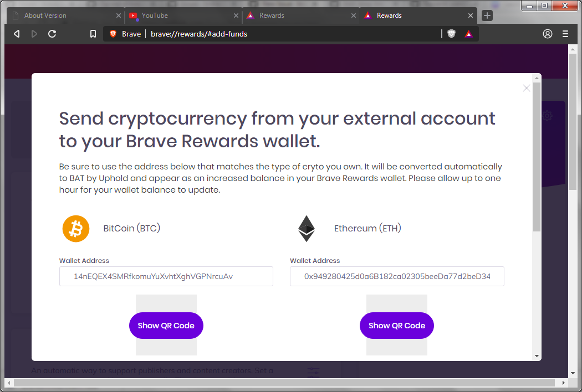The image size is (582, 392).
Task: Click the bookmark this page icon
Action: pos(93,34)
